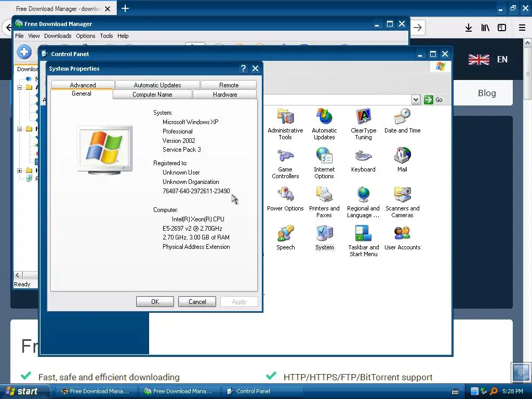This screenshot has width=532, height=399.
Task: Switch to the Automatic Updates tab
Action: pyautogui.click(x=157, y=85)
